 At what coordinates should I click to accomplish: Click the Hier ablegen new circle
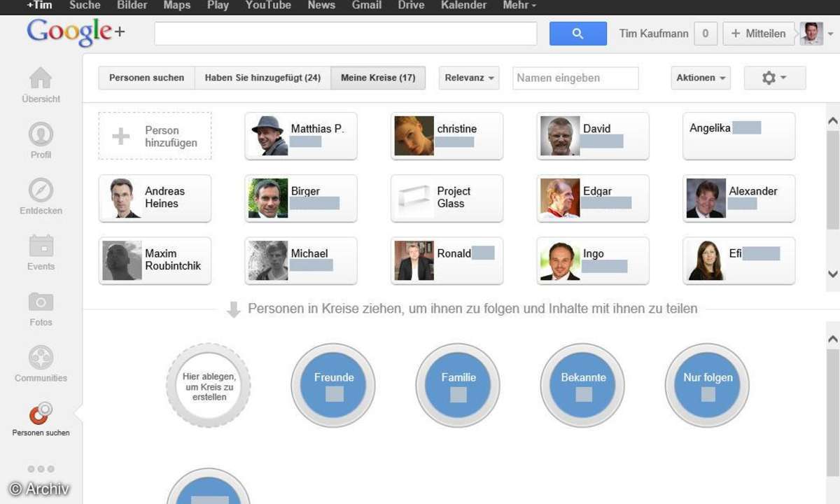click(208, 385)
